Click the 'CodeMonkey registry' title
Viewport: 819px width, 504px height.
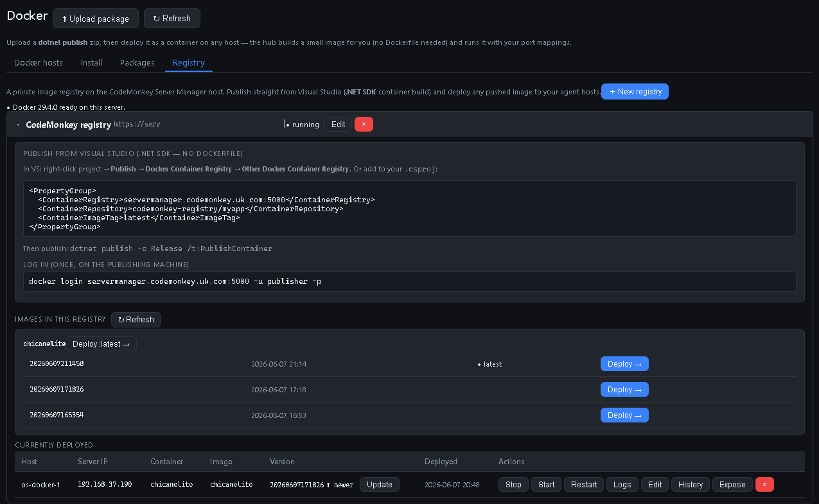(x=68, y=125)
